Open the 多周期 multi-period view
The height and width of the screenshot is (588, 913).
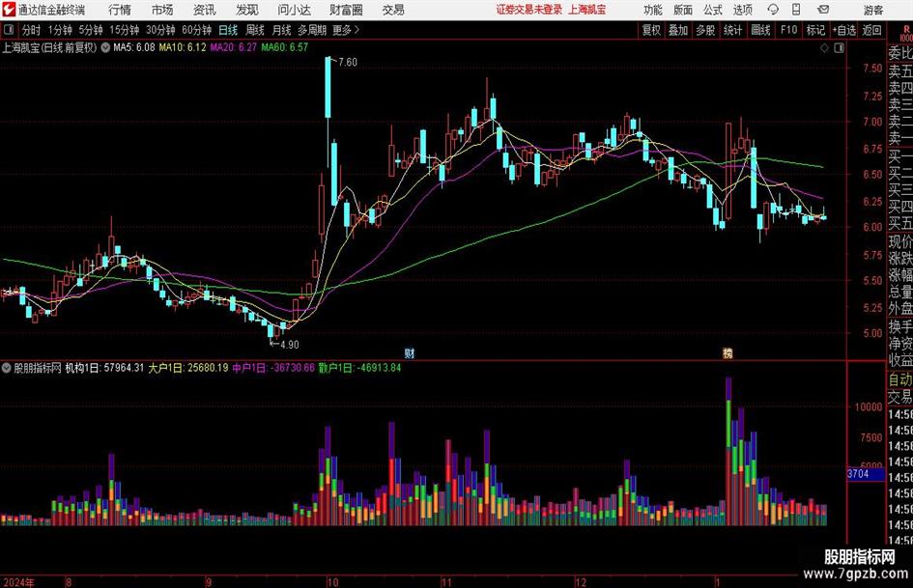312,30
